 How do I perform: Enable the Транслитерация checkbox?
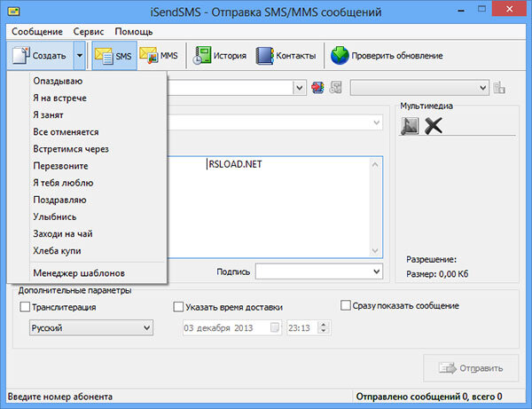[x=25, y=307]
